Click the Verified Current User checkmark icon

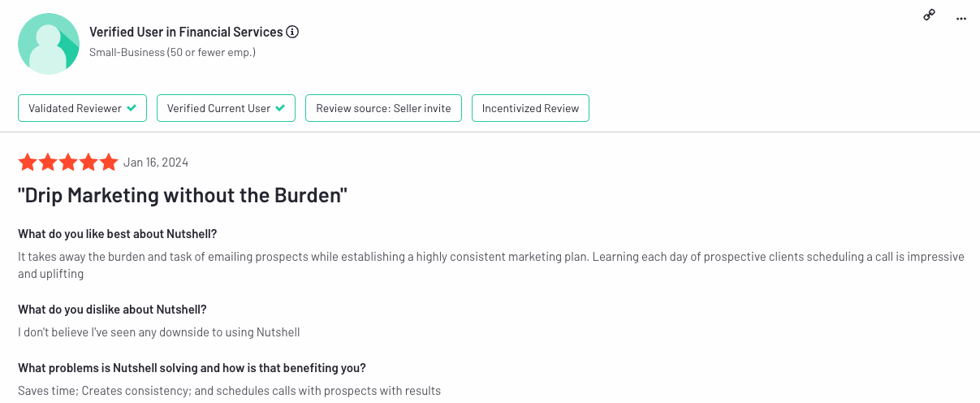pyautogui.click(x=280, y=108)
